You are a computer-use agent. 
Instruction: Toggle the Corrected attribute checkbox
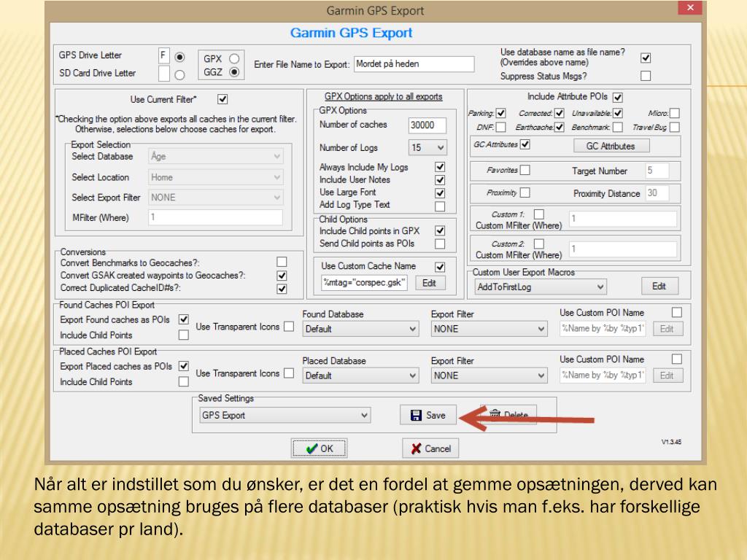560,113
